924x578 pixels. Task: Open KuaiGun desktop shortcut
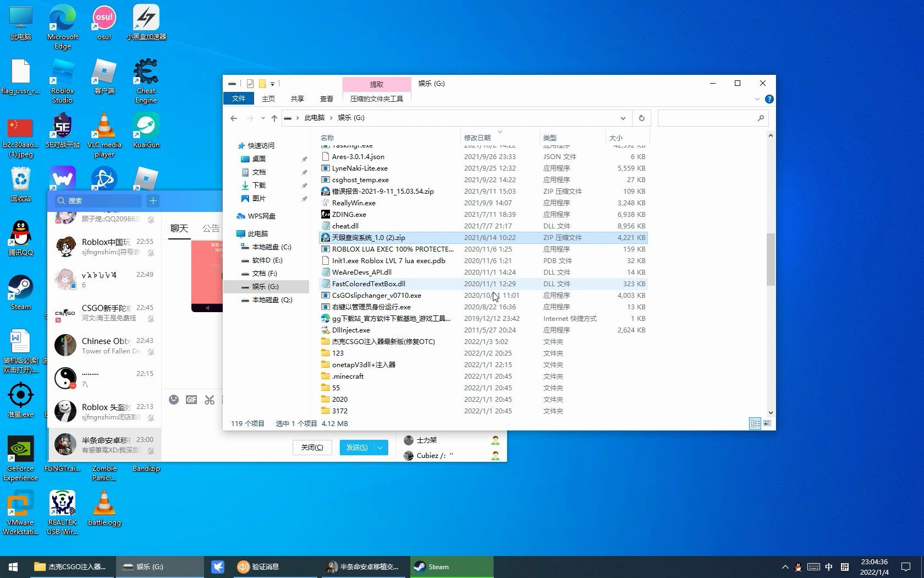coord(146,130)
